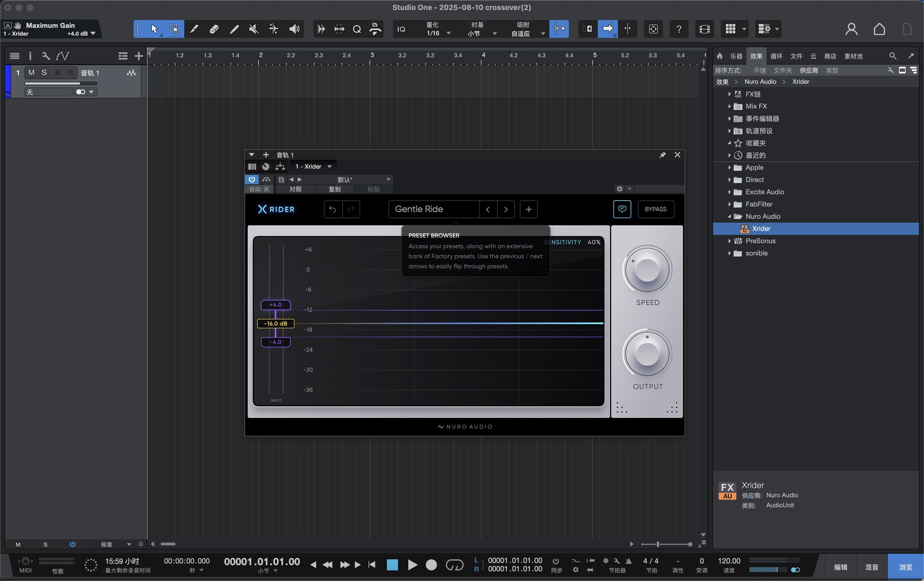
Task: Activate the Mute tool
Action: [254, 29]
